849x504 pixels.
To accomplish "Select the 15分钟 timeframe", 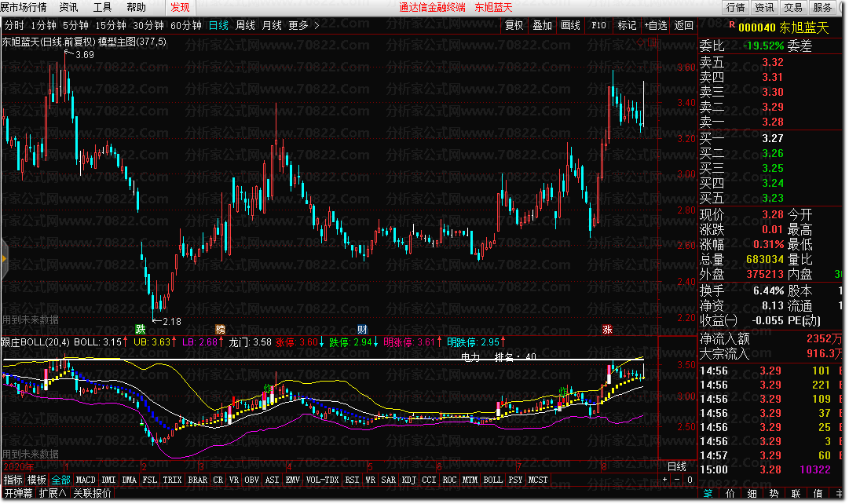I will tap(111, 25).
